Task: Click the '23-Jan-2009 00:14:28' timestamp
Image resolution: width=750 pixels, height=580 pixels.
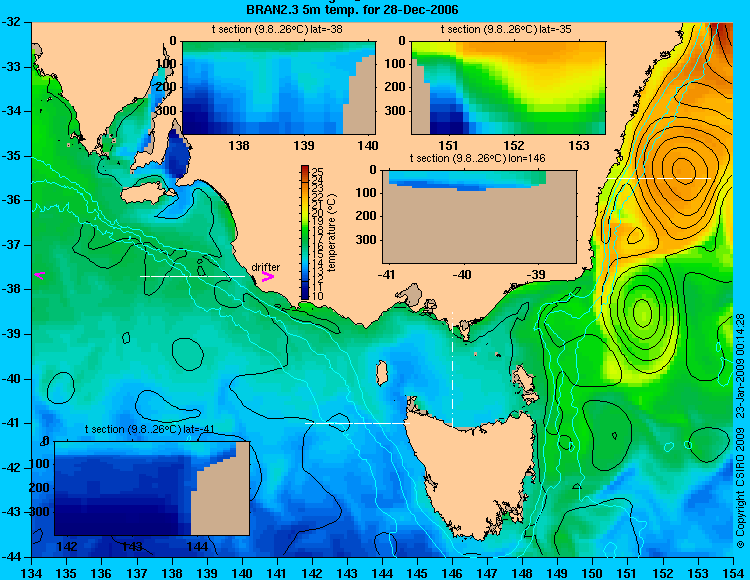Action: coord(739,366)
